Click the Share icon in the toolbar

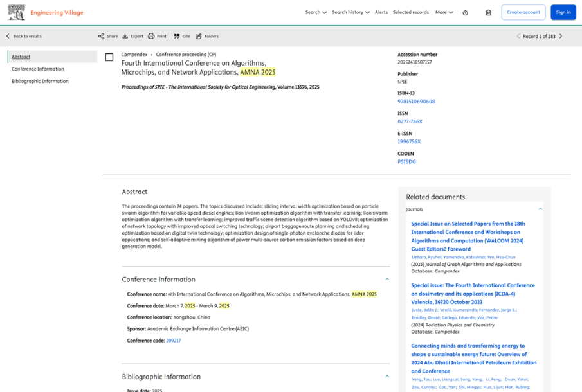102,37
